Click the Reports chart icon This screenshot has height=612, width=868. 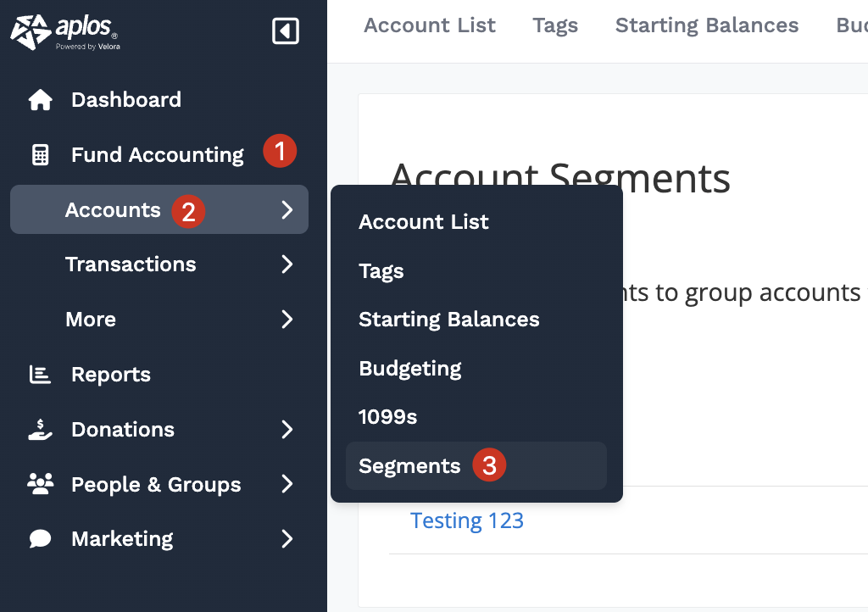[40, 375]
